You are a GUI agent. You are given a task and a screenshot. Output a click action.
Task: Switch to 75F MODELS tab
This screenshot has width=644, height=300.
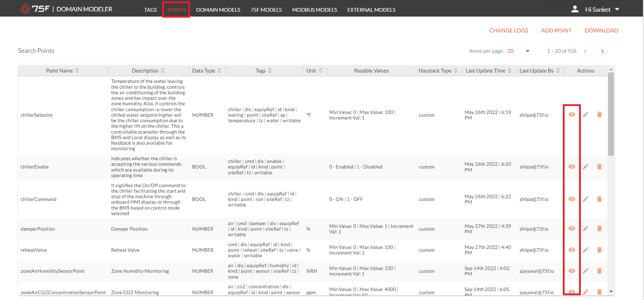pyautogui.click(x=266, y=10)
